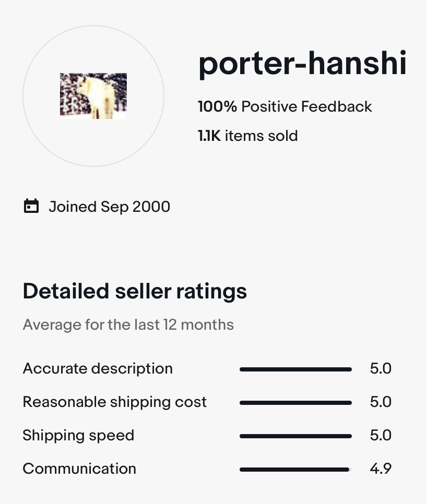Click the Accurate description label

pyautogui.click(x=98, y=369)
